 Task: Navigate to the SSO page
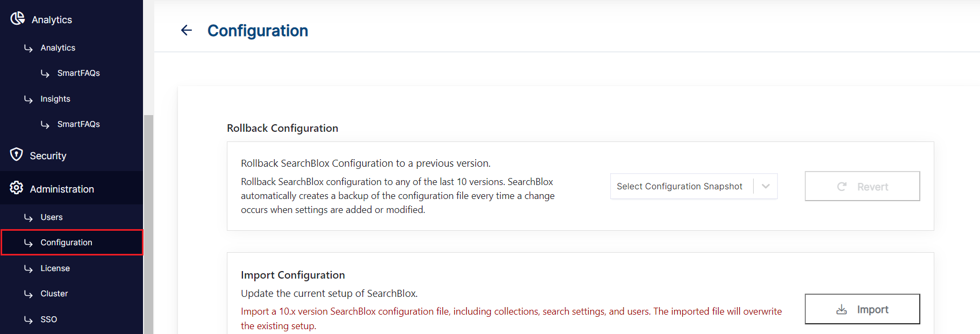(48, 319)
